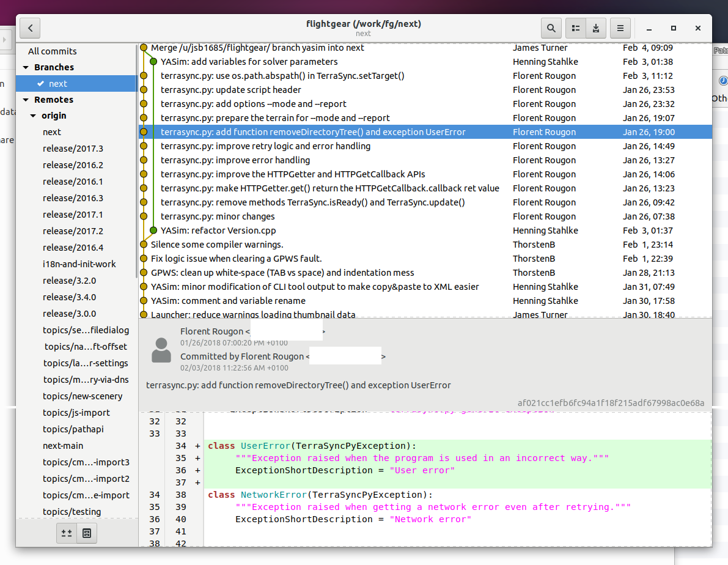The height and width of the screenshot is (565, 728).
Task: Click the stage/commit icon at sidebar bottom
Action: (87, 533)
